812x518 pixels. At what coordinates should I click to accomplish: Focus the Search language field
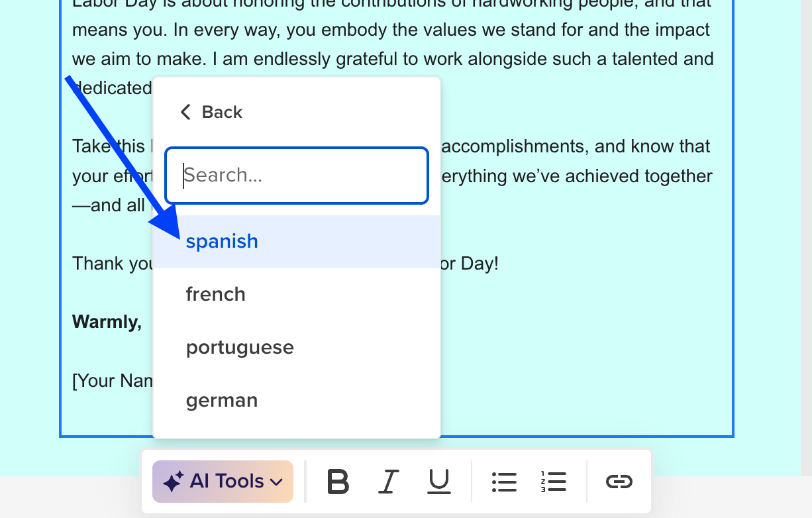pos(297,176)
